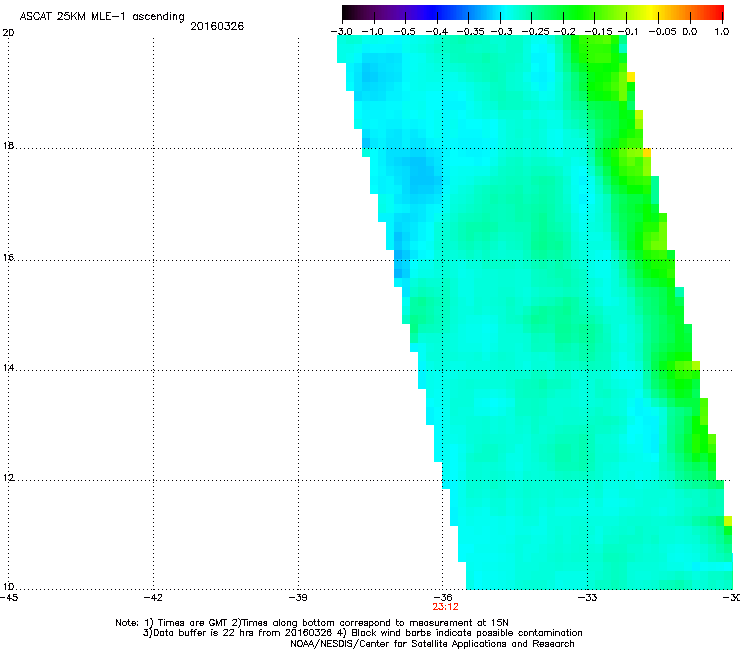Click the colorbar label -0.4
Screen dimensions: 740x650
[437, 32]
